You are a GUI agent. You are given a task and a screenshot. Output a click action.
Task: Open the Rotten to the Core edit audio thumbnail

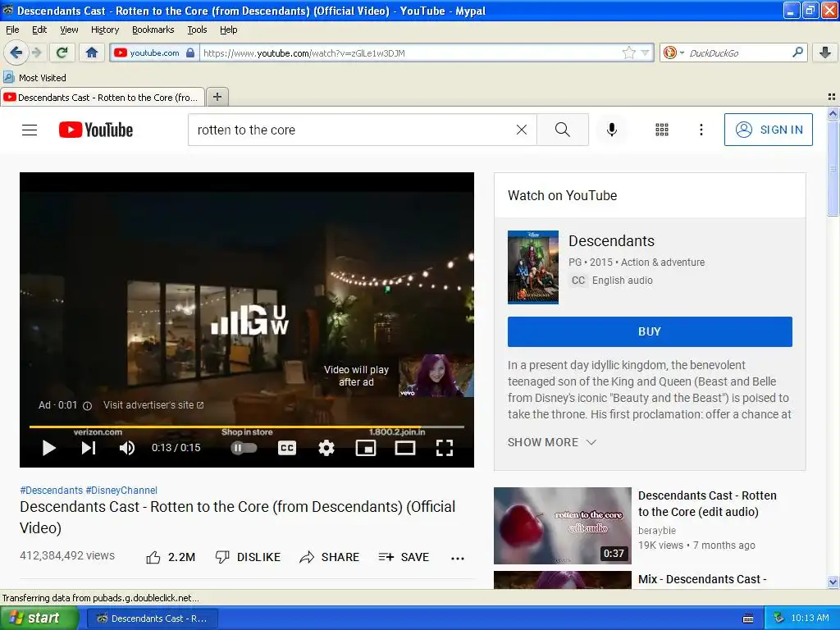(563, 526)
